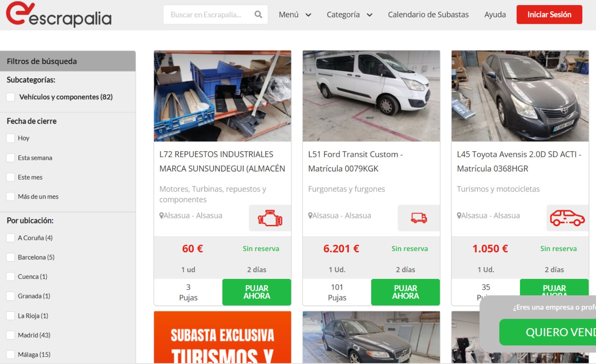Image resolution: width=596 pixels, height=364 pixels.
Task: Tick the Madrid location checkbox
Action: pyautogui.click(x=11, y=335)
